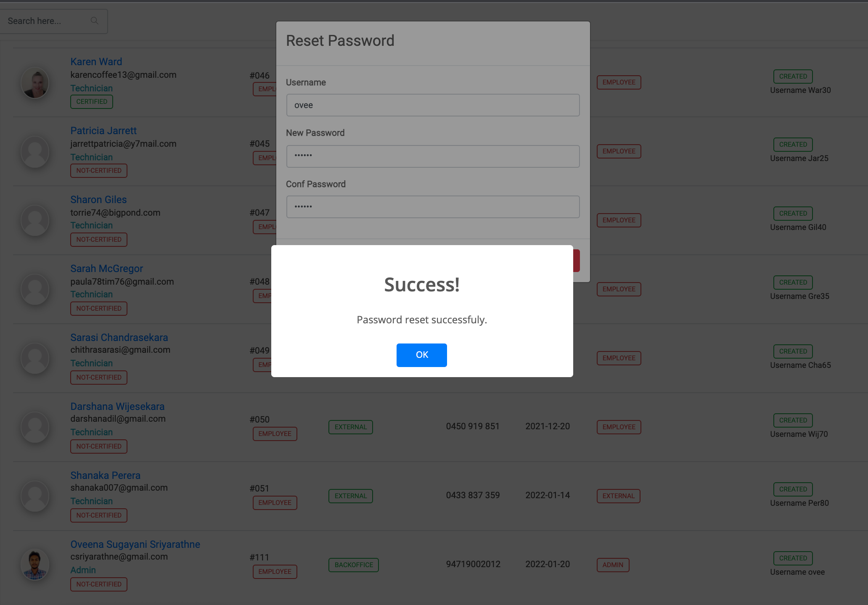Click Oveena Sugayani Sriyarathne's profile photo
This screenshot has width=868, height=605.
click(35, 565)
